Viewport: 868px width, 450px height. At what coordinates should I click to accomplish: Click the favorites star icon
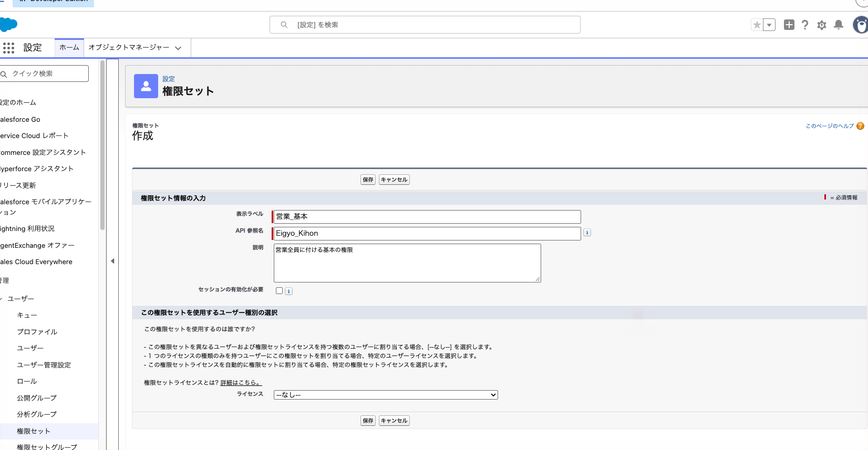757,25
